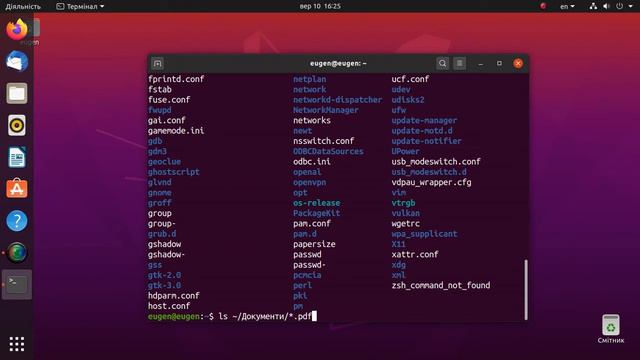Screen dimensions: 640x360
Task: Click the nsswitch.conf entry
Action: 324,141
